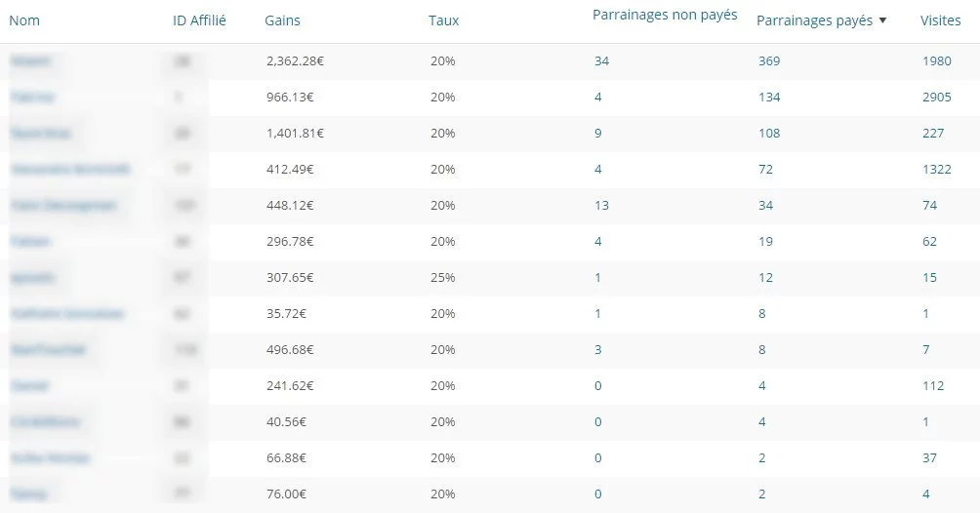Screen dimensions: 980x513
Task: Click the 108 paid referrals value
Action: (769, 134)
